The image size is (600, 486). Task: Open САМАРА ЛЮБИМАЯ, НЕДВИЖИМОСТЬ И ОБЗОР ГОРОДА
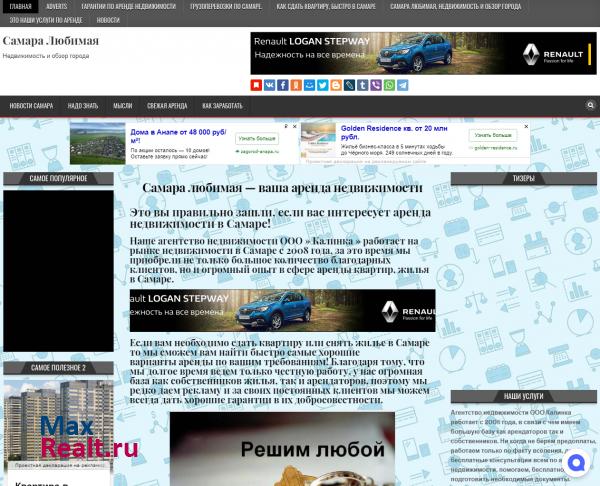[x=456, y=7]
